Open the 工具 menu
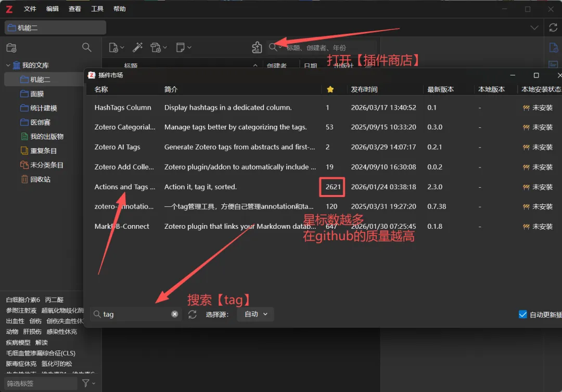This screenshot has height=392, width=562. pyautogui.click(x=97, y=9)
